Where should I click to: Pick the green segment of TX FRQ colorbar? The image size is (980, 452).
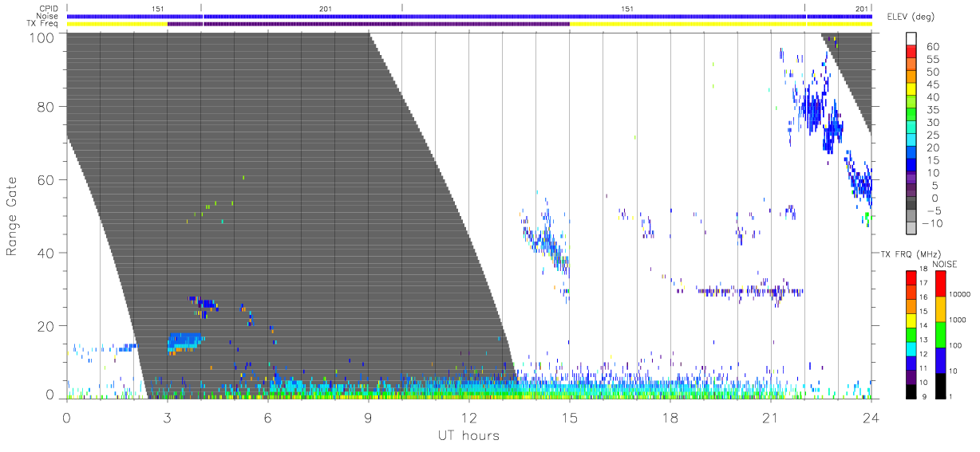pyautogui.click(x=910, y=333)
